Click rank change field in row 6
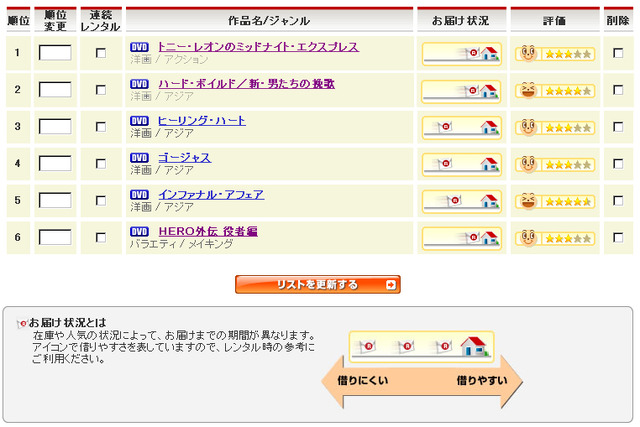Image resolution: width=640 pixels, height=427 pixels. coord(55,238)
